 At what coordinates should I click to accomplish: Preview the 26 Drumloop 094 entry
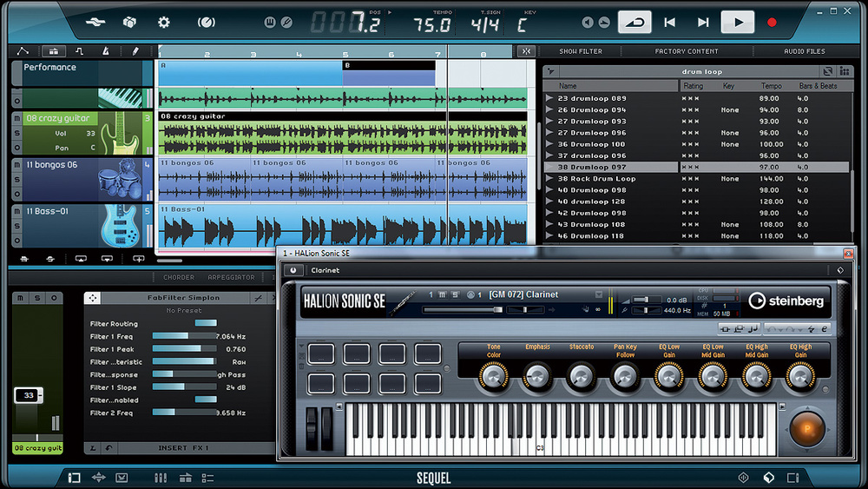549,109
